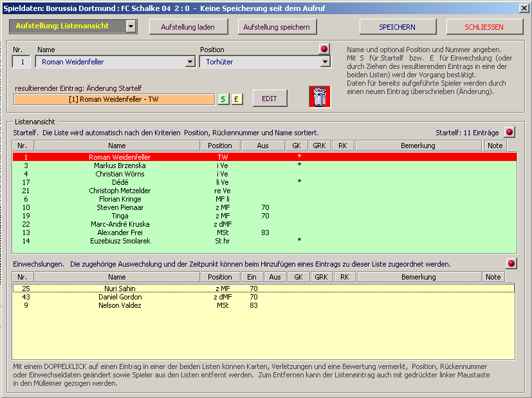532x398 pixels.
Task: Click the GK column header of Startelf list
Action: (297, 146)
